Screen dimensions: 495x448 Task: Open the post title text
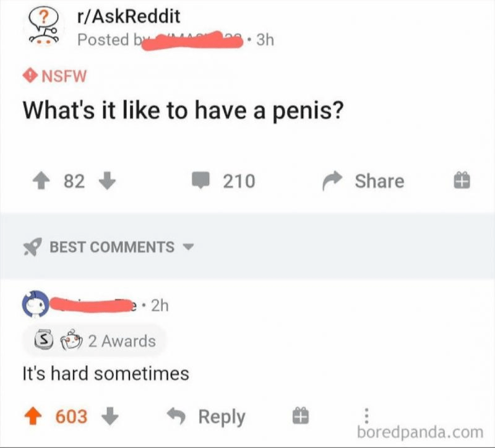[x=183, y=111]
